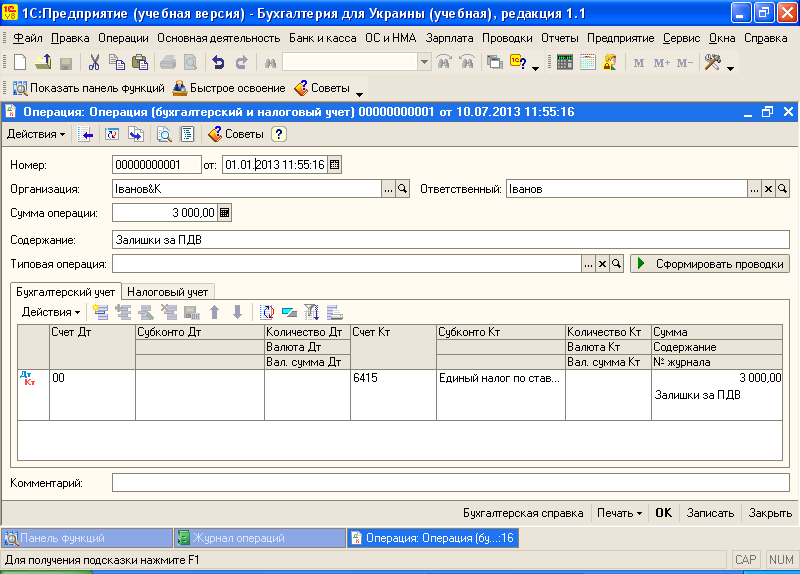
Task: Click the Paste clipboard icon
Action: coord(140,63)
